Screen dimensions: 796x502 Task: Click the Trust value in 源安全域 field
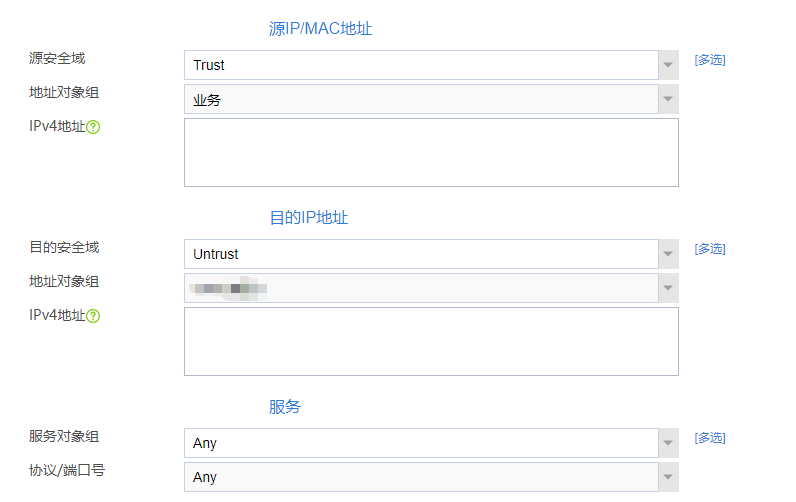[x=209, y=65]
